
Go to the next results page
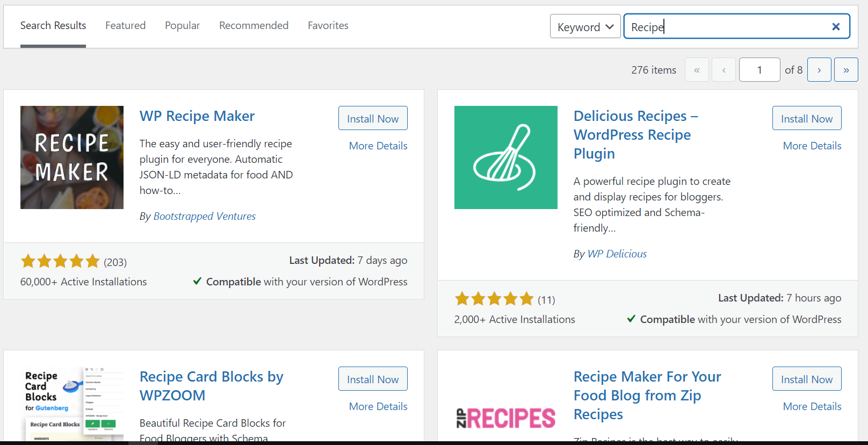click(x=819, y=69)
